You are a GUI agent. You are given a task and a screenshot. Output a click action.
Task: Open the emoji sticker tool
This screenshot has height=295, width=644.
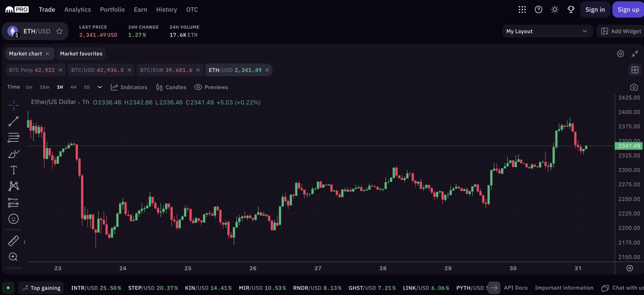coord(14,219)
